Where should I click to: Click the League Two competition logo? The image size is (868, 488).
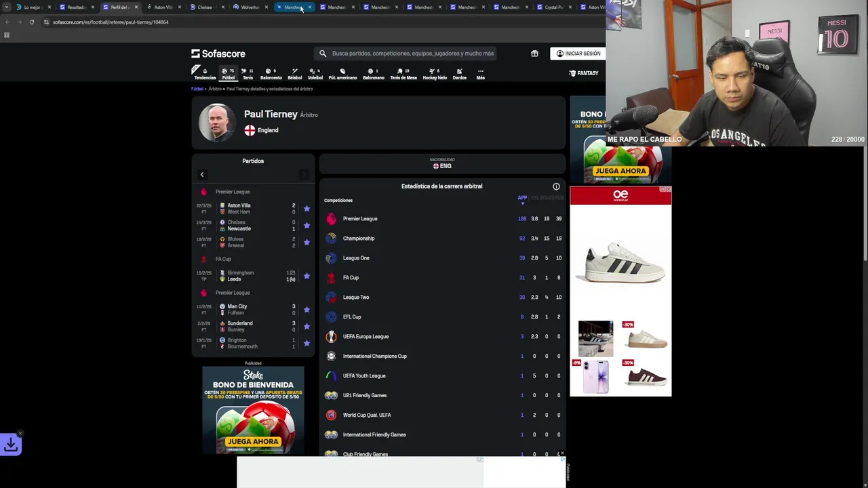pos(331,298)
